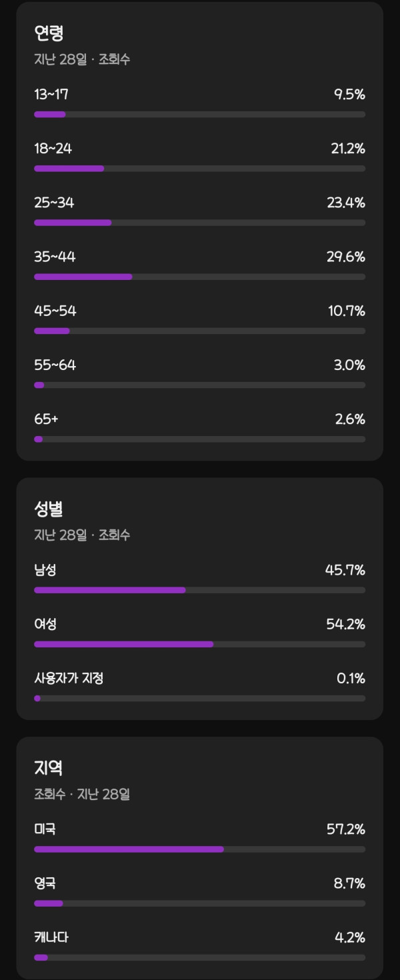Select the 13~17 age group label

pyautogui.click(x=51, y=95)
